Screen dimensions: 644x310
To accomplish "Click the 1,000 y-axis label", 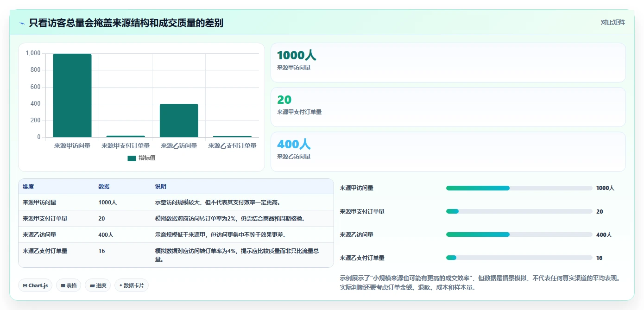I will [x=33, y=53].
